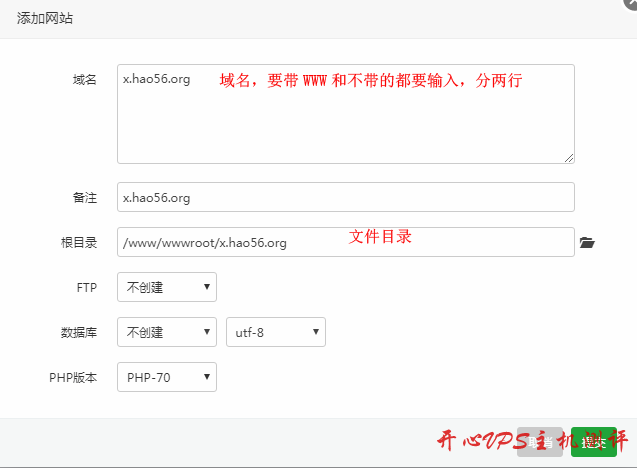Click the red 文件目录 annotation text
This screenshot has height=468, width=637.
tap(380, 237)
